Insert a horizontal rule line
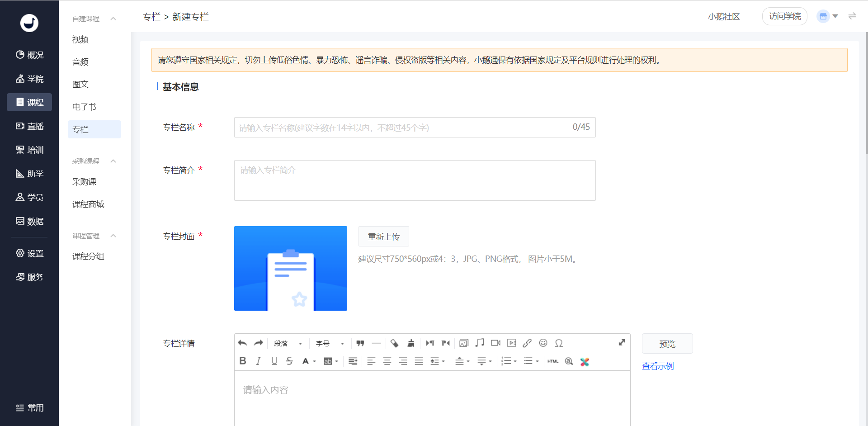 point(376,343)
